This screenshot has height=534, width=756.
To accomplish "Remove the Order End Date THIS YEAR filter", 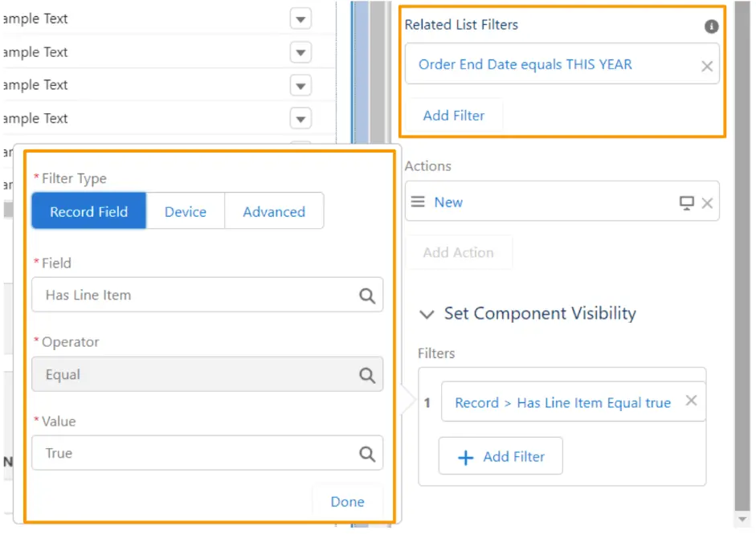I will tap(707, 66).
